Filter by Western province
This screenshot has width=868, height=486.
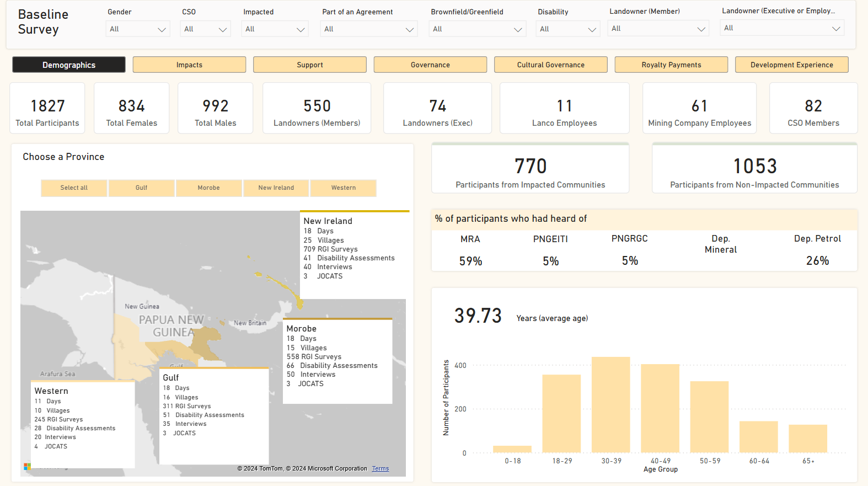click(x=344, y=188)
